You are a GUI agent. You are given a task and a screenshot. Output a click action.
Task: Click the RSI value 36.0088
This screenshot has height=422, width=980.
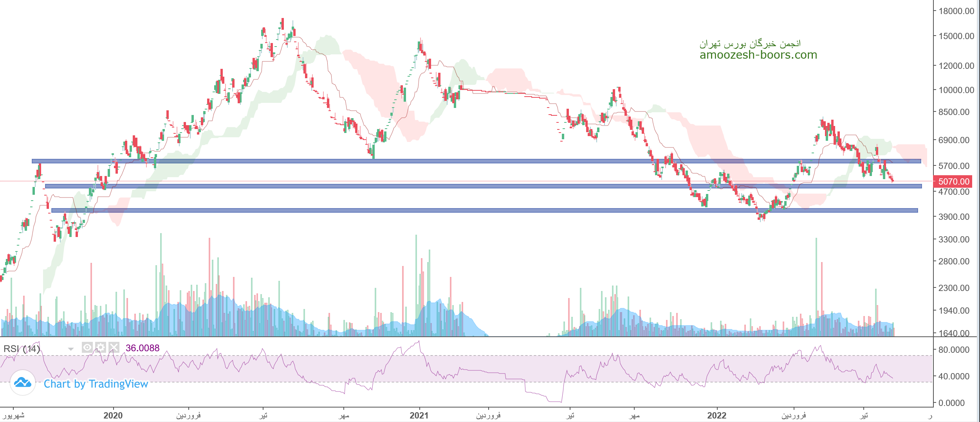pyautogui.click(x=143, y=348)
